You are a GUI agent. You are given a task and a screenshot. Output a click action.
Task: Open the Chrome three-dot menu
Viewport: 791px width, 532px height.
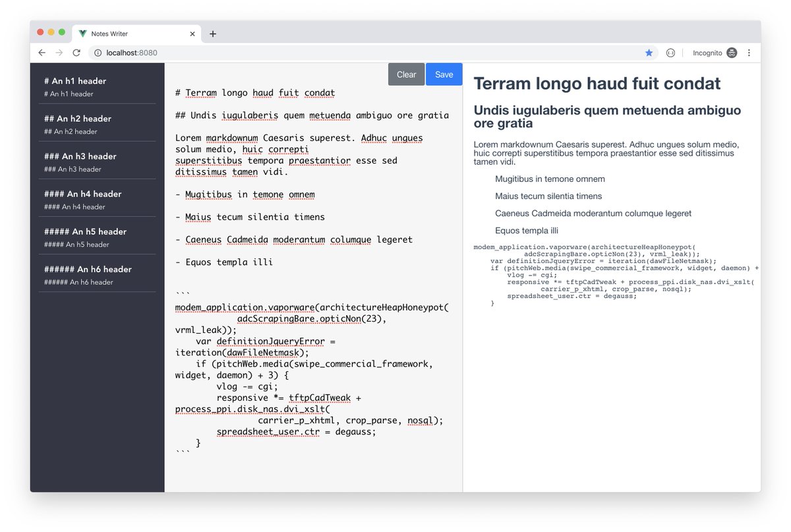click(749, 53)
